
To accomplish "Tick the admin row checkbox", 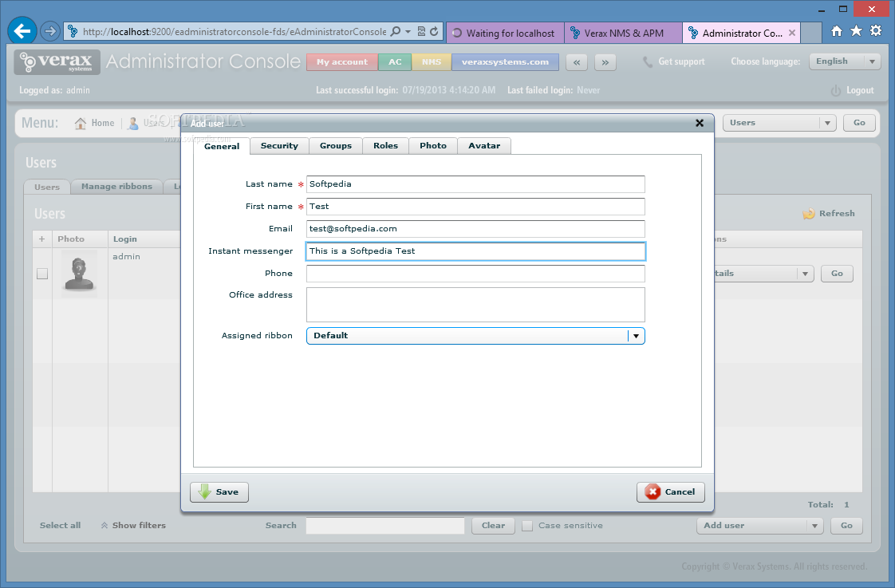I will pyautogui.click(x=42, y=274).
